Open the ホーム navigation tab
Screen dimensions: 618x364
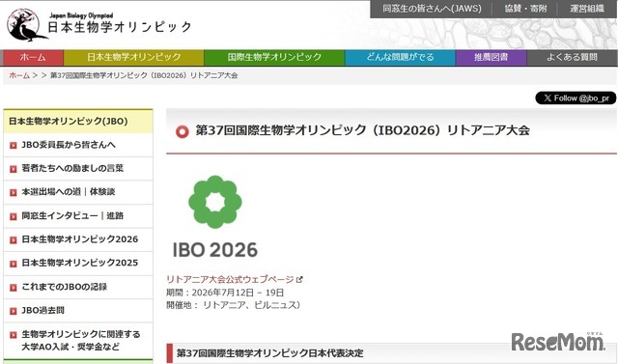[x=33, y=58]
